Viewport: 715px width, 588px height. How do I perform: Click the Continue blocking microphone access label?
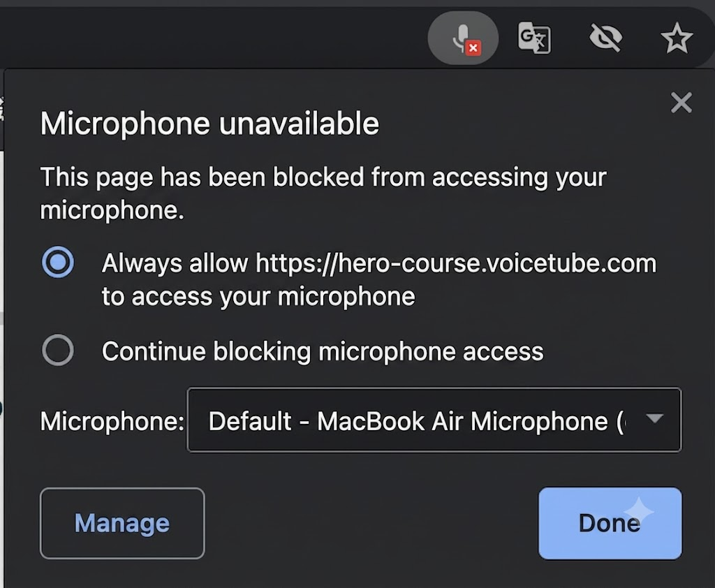323,352
